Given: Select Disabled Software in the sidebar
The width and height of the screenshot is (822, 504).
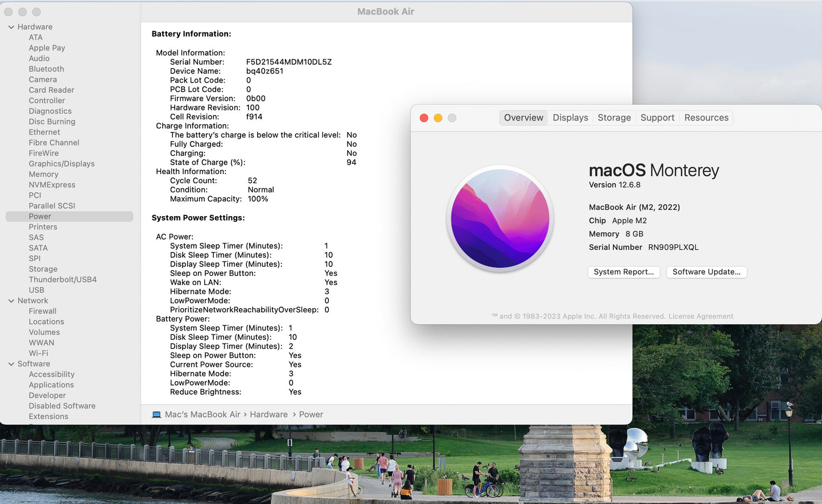Looking at the screenshot, I should coord(62,406).
